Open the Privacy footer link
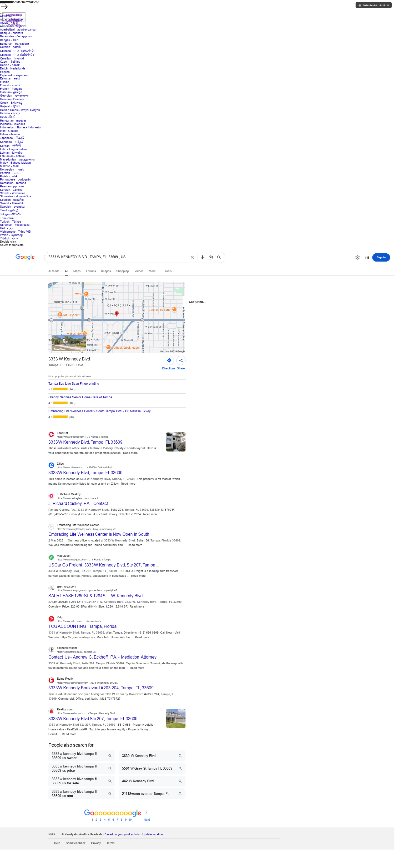Screen dimensions: 399x868 coord(96,844)
